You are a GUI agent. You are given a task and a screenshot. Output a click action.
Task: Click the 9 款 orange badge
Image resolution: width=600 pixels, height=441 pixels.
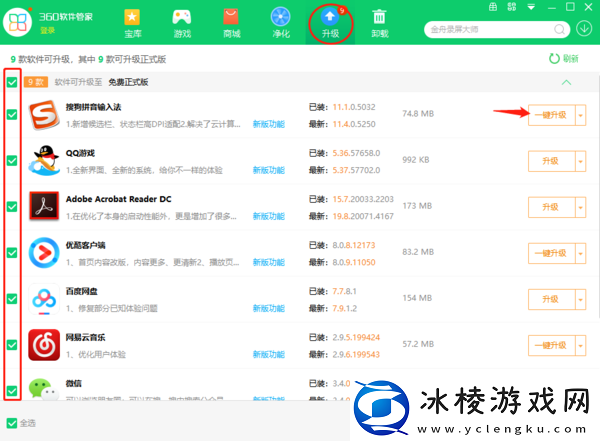[x=36, y=82]
